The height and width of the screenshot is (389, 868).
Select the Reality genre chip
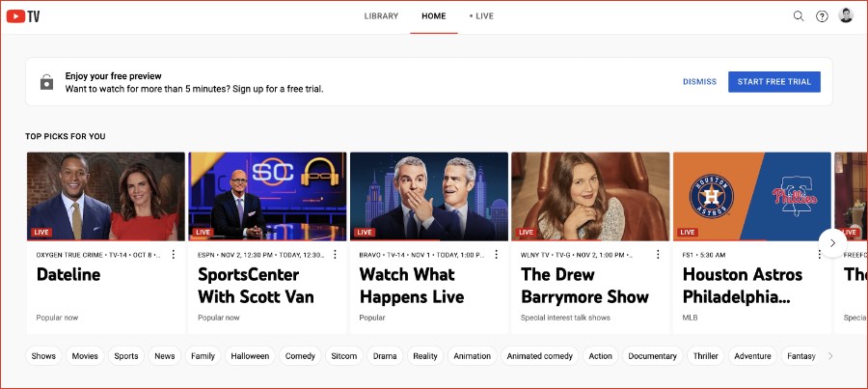(x=425, y=356)
